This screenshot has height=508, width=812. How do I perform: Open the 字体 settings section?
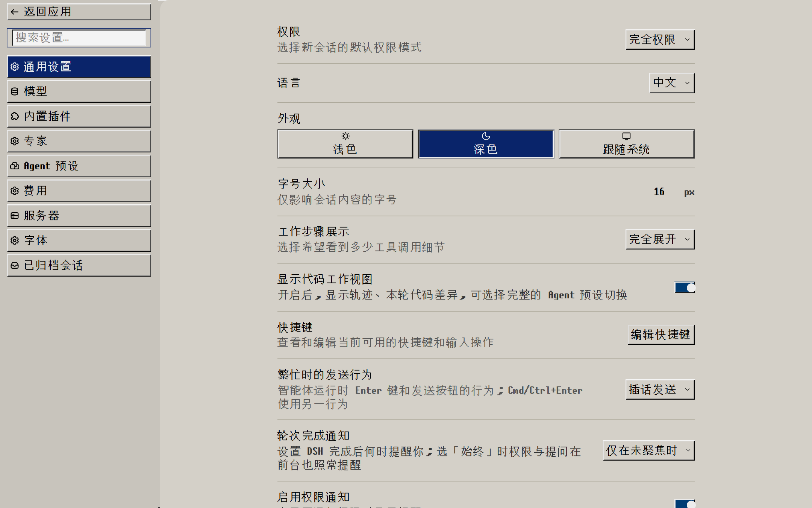coord(79,240)
